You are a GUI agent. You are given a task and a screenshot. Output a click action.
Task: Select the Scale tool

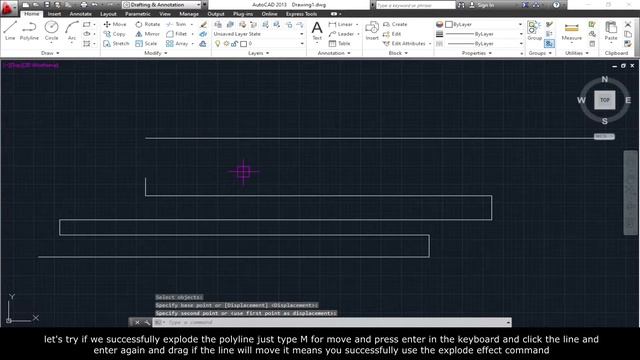[x=146, y=43]
